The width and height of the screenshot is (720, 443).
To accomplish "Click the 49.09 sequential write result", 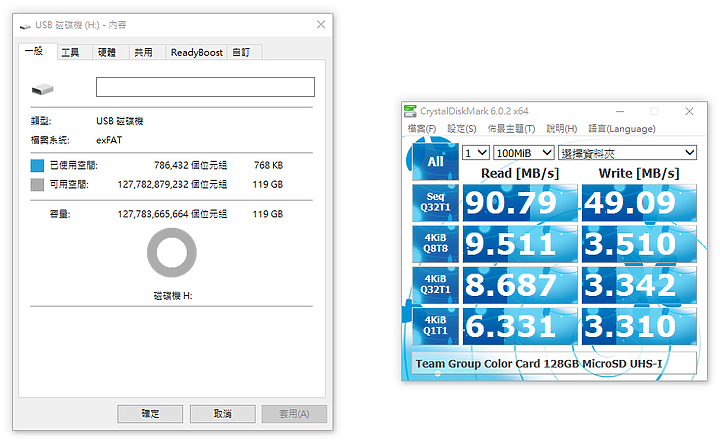I will click(639, 203).
